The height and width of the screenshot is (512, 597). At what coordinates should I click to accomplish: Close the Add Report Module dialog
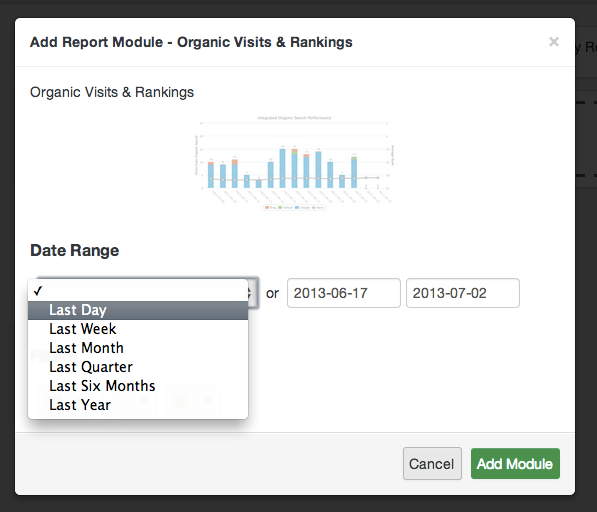554,41
